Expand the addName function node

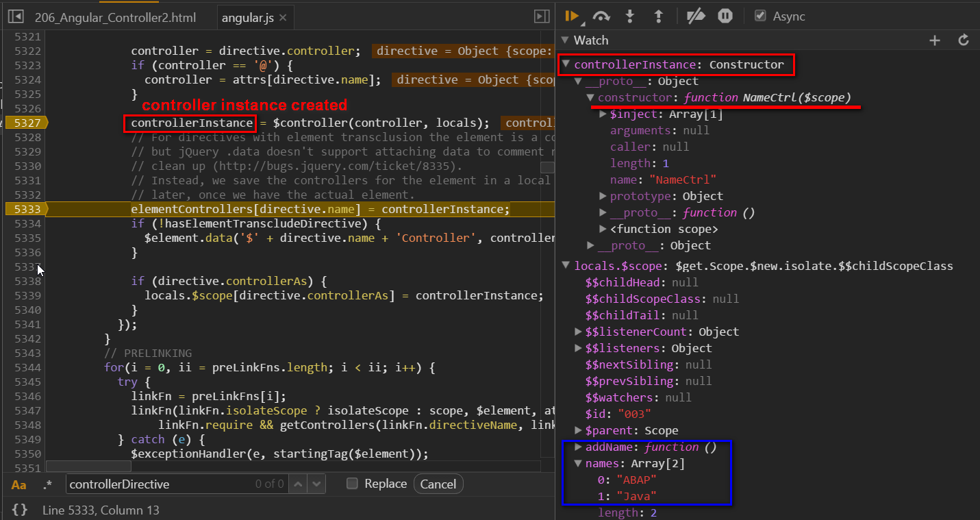579,447
